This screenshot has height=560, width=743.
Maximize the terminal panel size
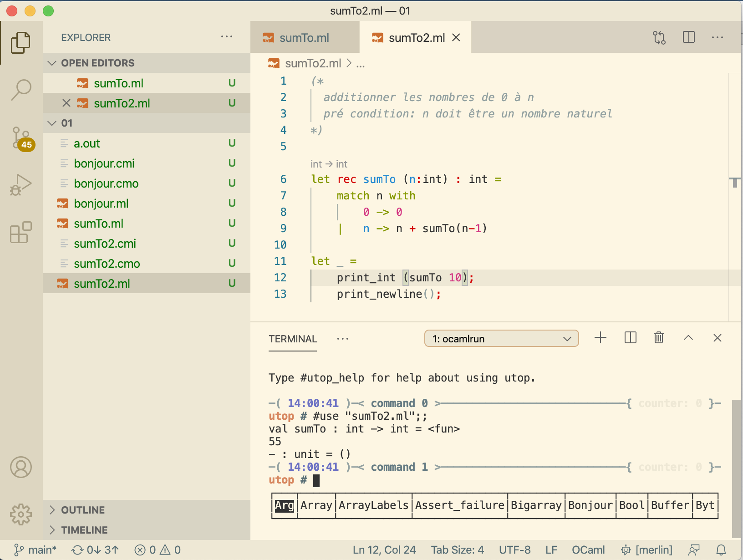(688, 338)
